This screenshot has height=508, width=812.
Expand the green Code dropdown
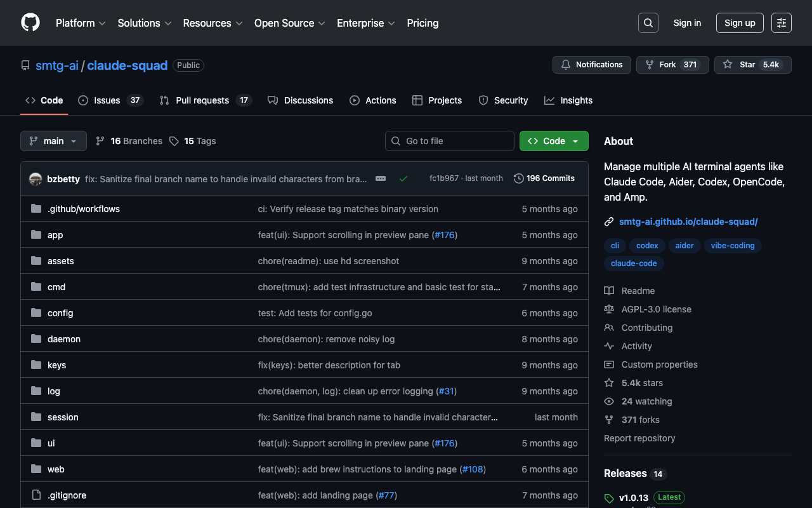[554, 141]
